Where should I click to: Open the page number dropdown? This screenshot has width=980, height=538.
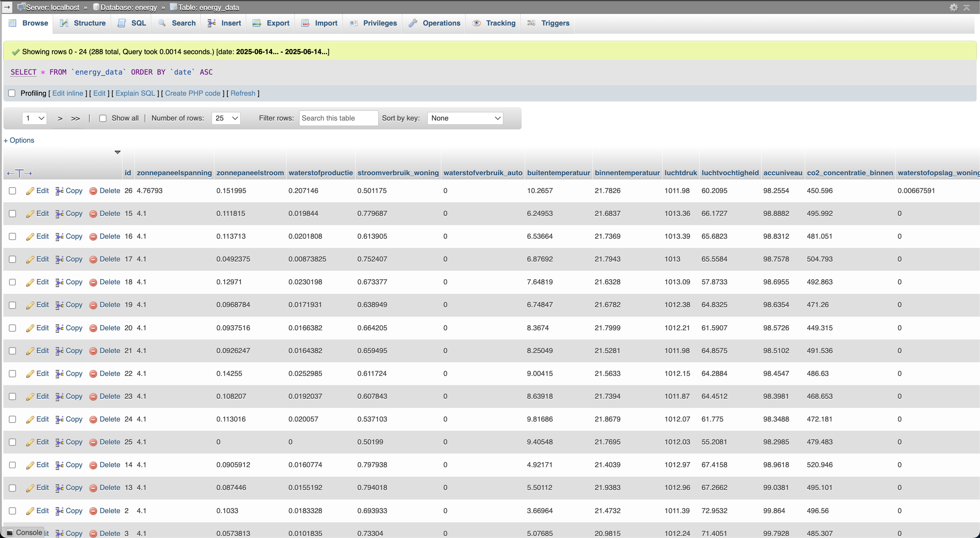tap(34, 118)
